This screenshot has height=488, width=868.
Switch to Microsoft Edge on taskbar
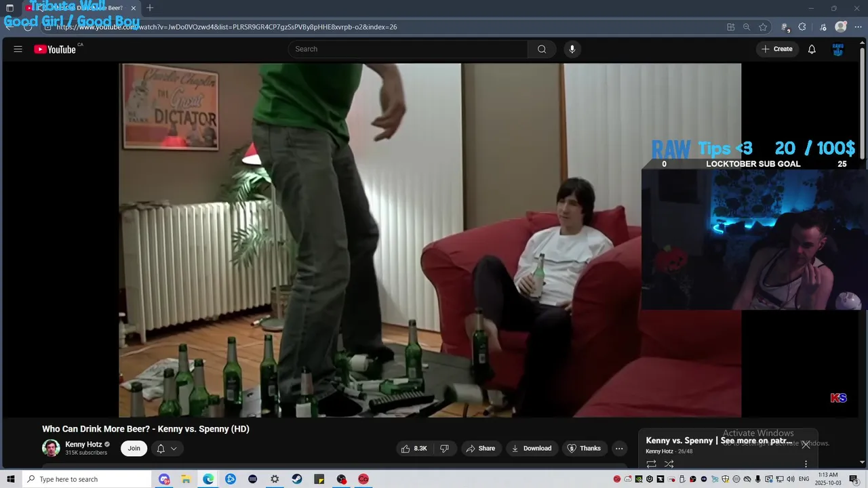[208, 479]
